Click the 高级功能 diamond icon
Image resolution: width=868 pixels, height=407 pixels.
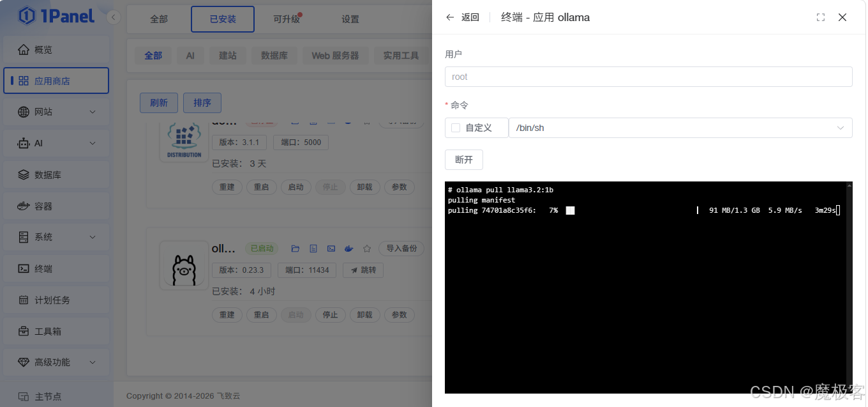tap(24, 362)
